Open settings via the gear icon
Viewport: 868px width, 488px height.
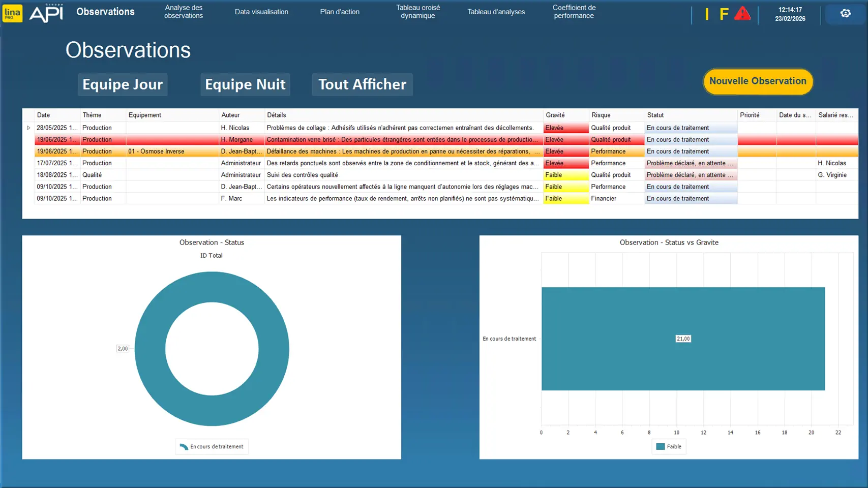coord(845,14)
